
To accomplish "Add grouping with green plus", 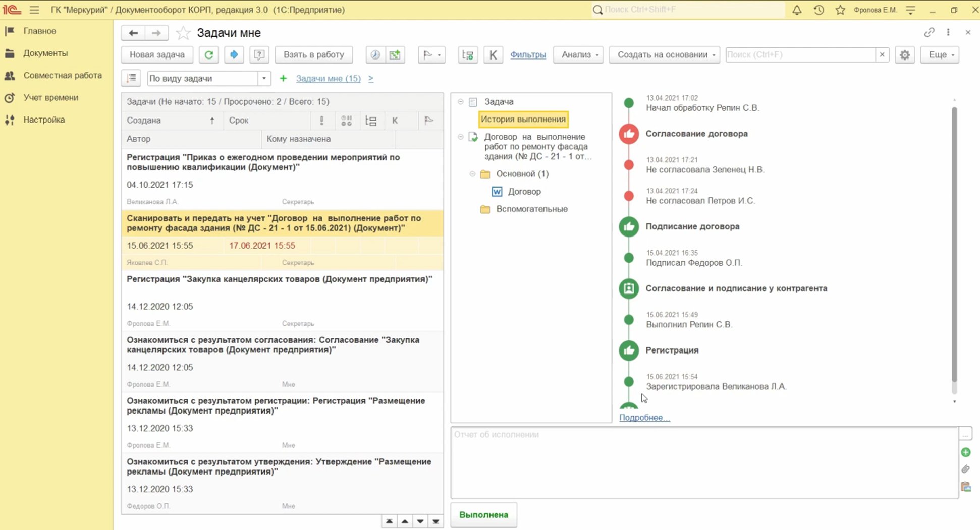I will pyautogui.click(x=283, y=78).
